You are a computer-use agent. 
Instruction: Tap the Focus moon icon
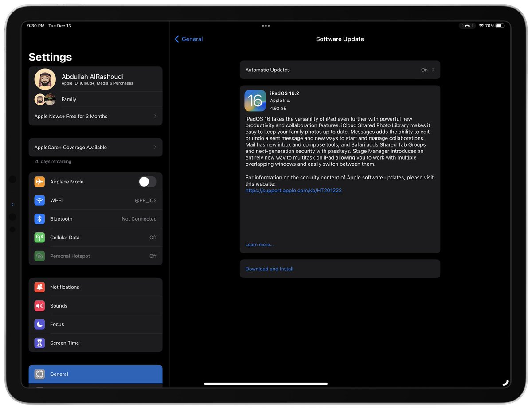pyautogui.click(x=39, y=324)
